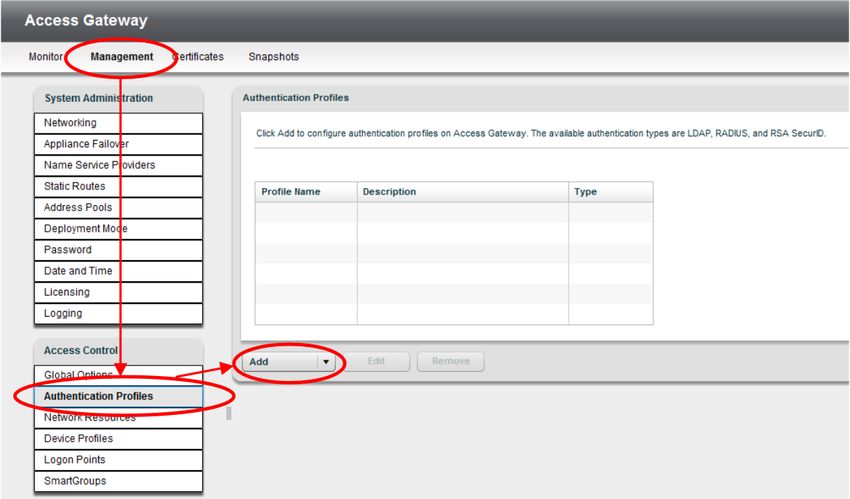The height and width of the screenshot is (499, 850).
Task: Click the sidebar scrollbar handle
Action: 229,413
